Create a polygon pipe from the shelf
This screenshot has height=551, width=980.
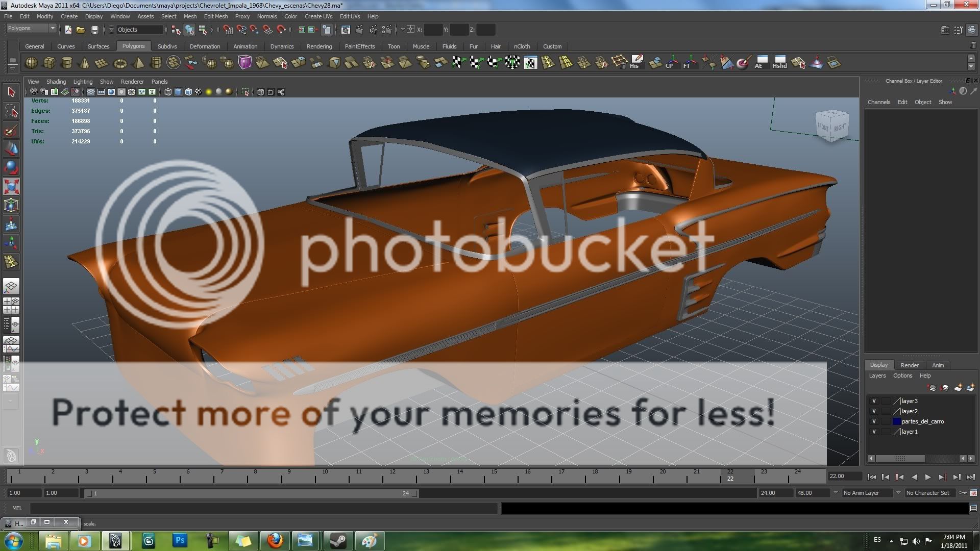[x=156, y=63]
